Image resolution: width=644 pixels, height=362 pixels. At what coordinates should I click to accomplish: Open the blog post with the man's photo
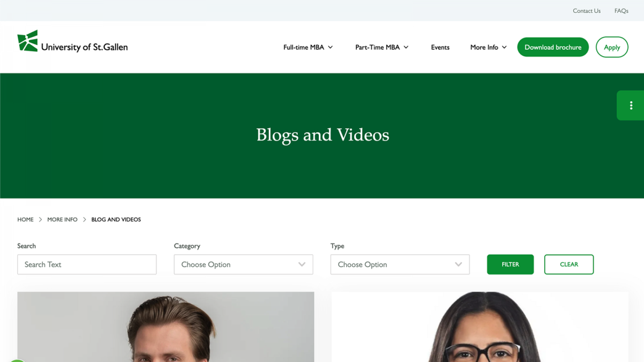[166, 327]
